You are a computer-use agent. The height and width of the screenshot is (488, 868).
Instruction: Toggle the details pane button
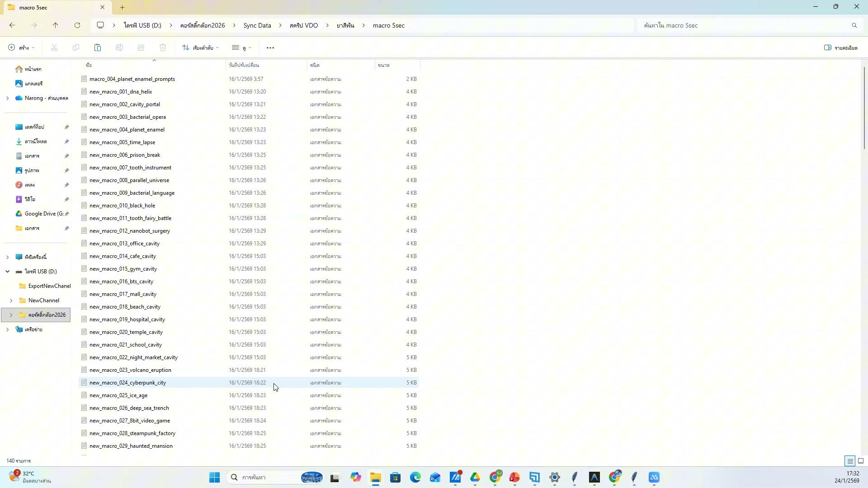click(841, 47)
